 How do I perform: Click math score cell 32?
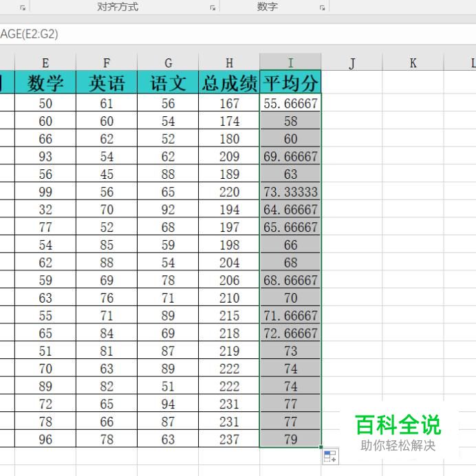[x=45, y=209]
